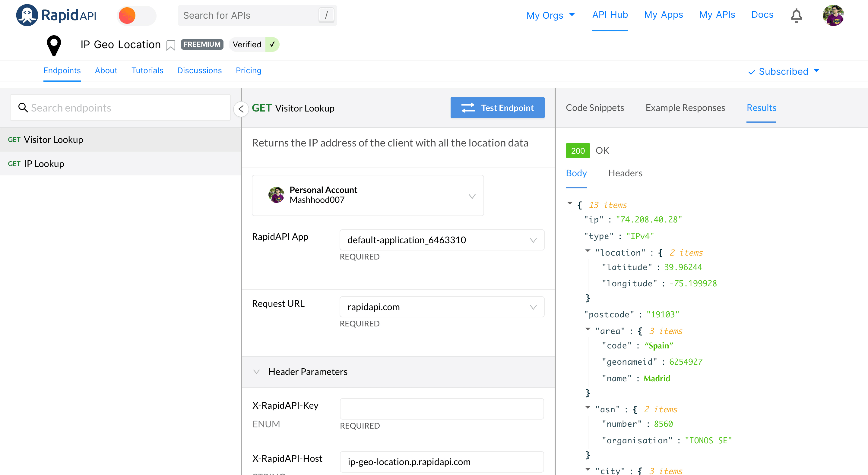Open notifications bell
868x475 pixels.
796,15
